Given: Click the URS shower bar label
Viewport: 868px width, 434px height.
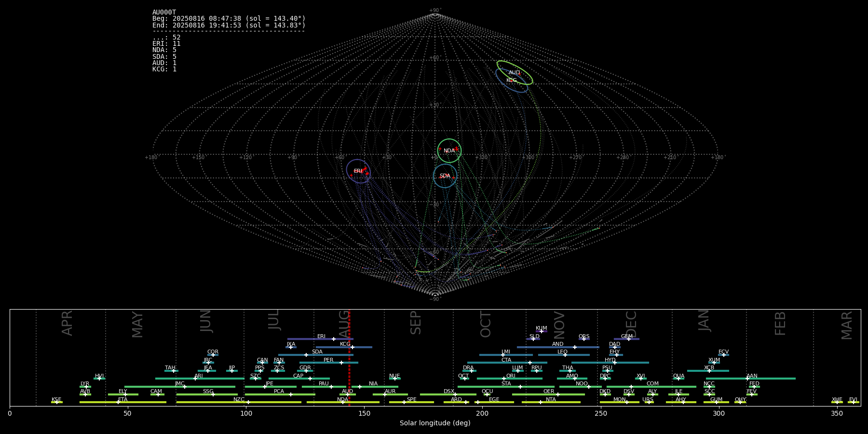Looking at the screenshot, I should [x=648, y=400].
